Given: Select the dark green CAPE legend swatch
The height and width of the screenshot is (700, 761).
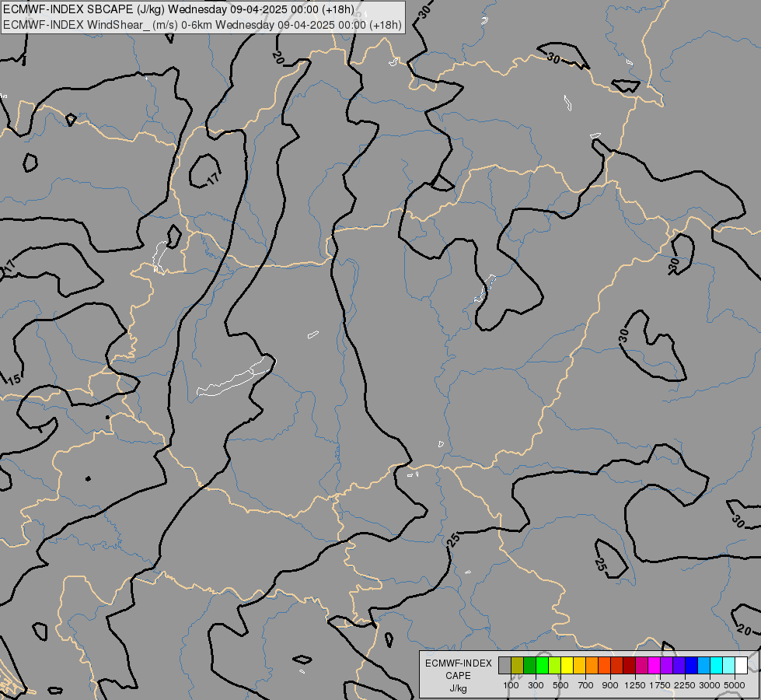Looking at the screenshot, I should [x=529, y=665].
